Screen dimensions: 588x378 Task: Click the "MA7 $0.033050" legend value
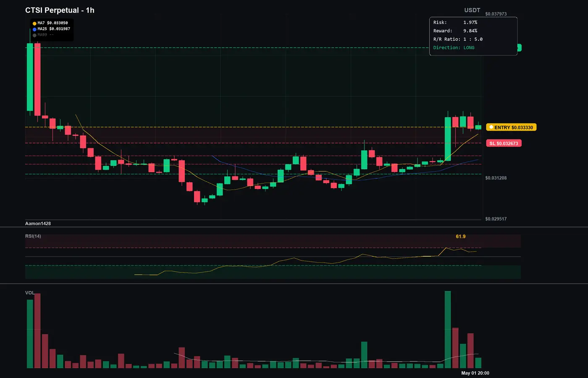52,23
